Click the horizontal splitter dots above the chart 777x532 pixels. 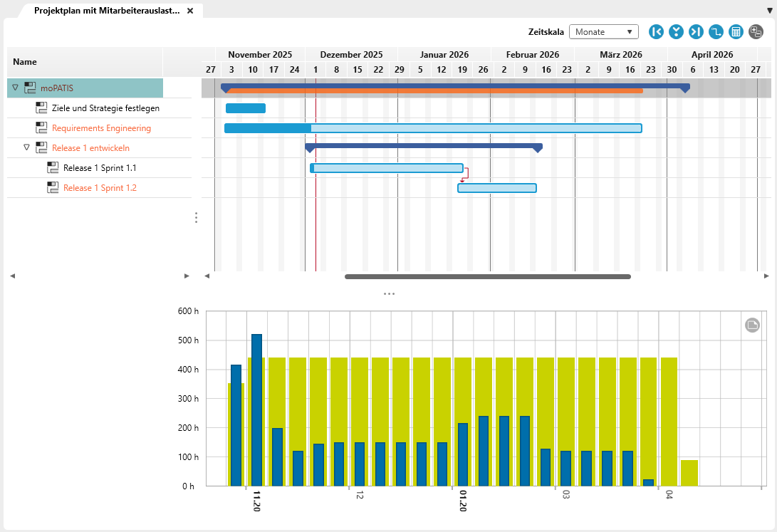[x=389, y=293]
